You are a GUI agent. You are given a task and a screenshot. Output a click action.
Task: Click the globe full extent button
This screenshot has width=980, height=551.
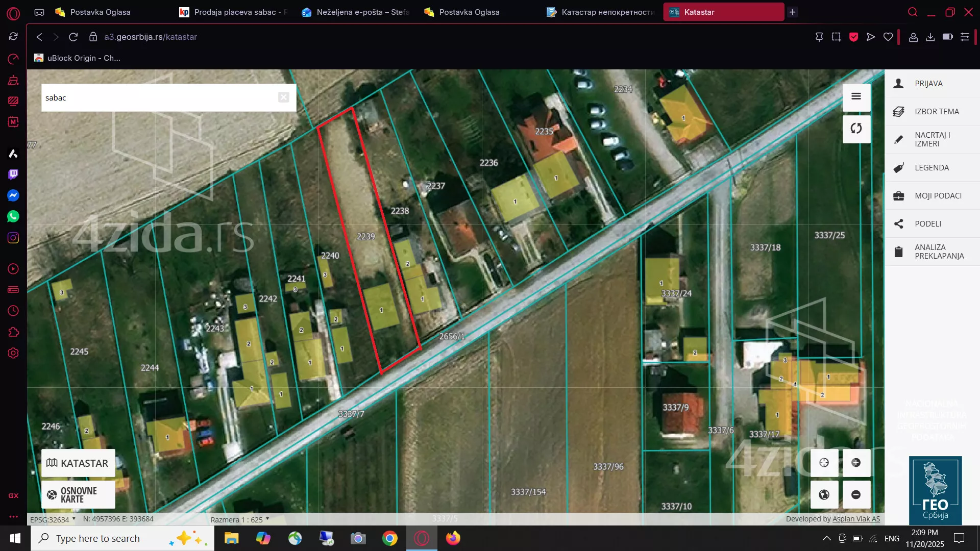824,494
